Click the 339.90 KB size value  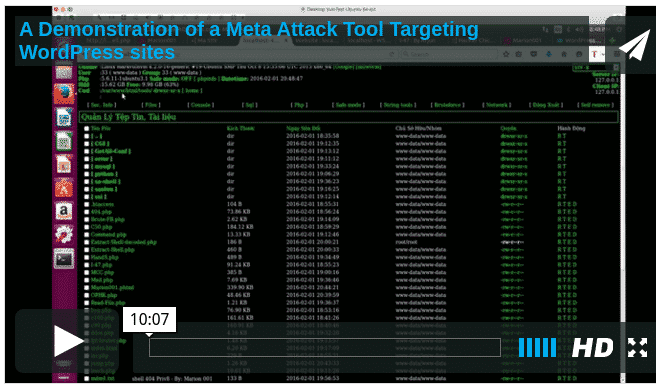[x=240, y=288]
